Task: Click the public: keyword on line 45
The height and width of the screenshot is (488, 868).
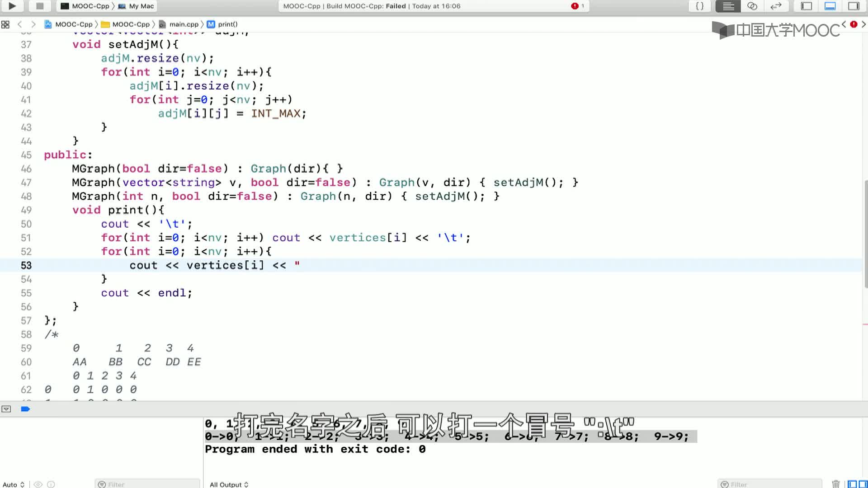Action: [68, 155]
